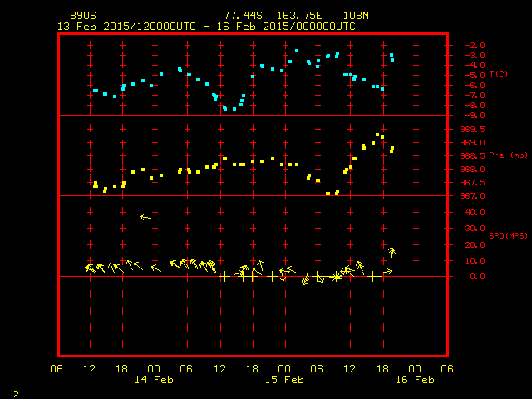Click the date range header text
The height and width of the screenshot is (399, 532).
(x=206, y=27)
